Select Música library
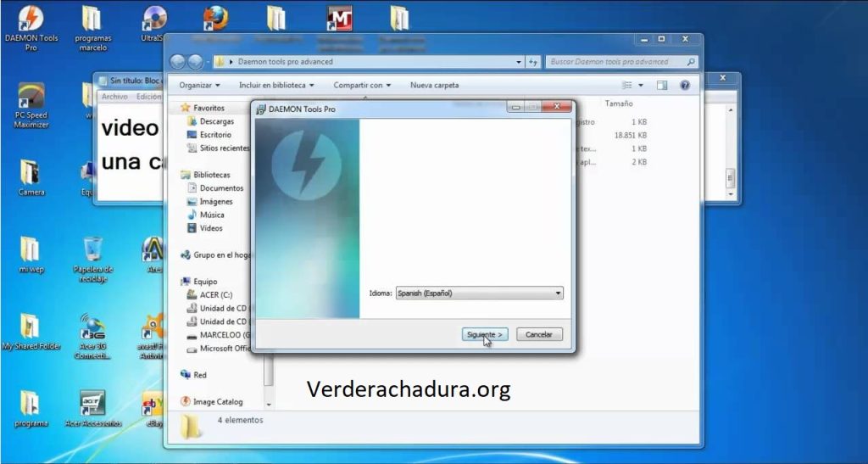This screenshot has height=464, width=868. pyautogui.click(x=212, y=215)
